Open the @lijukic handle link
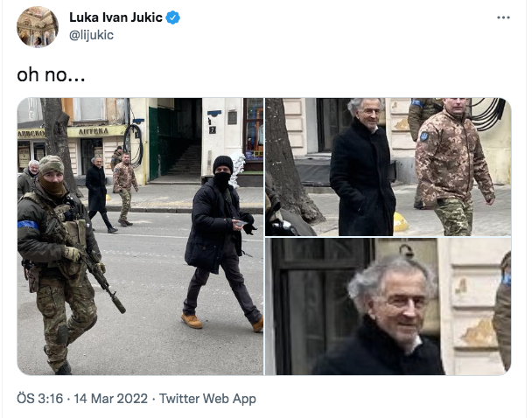The height and width of the screenshot is (418, 532). [91, 35]
